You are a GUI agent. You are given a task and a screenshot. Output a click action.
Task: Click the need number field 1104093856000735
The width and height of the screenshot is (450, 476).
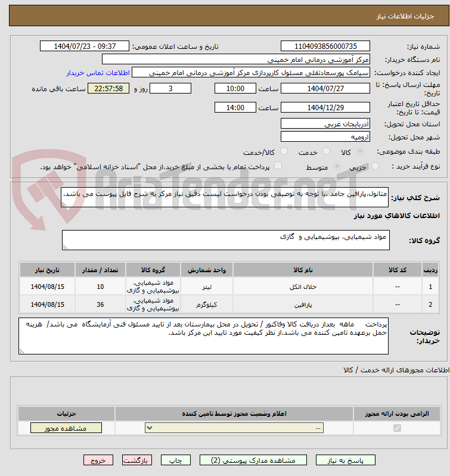pyautogui.click(x=325, y=46)
